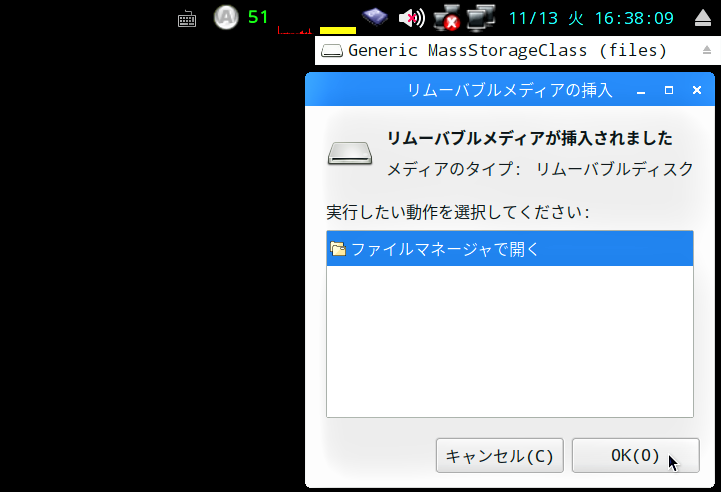The height and width of the screenshot is (492, 721).
Task: Click the リムーバブルメディアが挿入されました heading
Action: click(x=530, y=138)
